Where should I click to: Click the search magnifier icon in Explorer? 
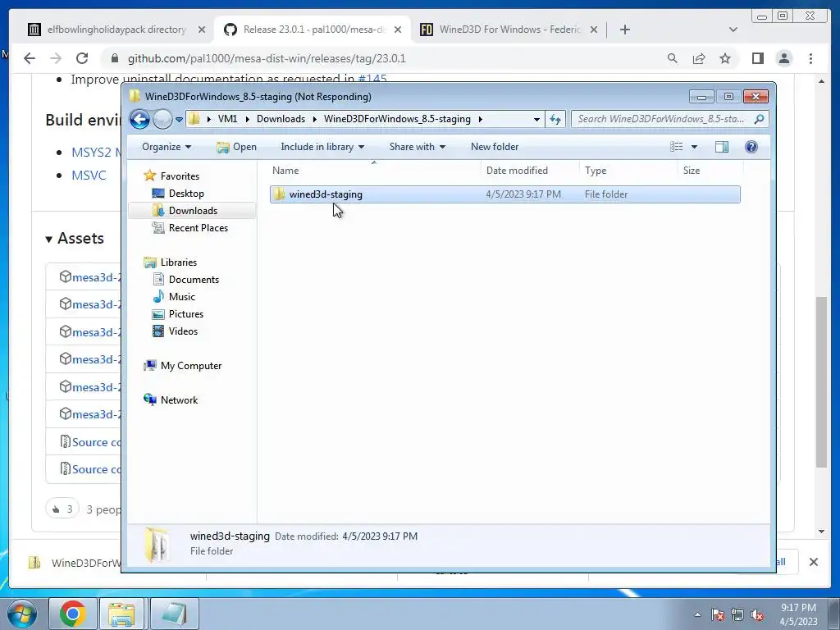click(759, 119)
